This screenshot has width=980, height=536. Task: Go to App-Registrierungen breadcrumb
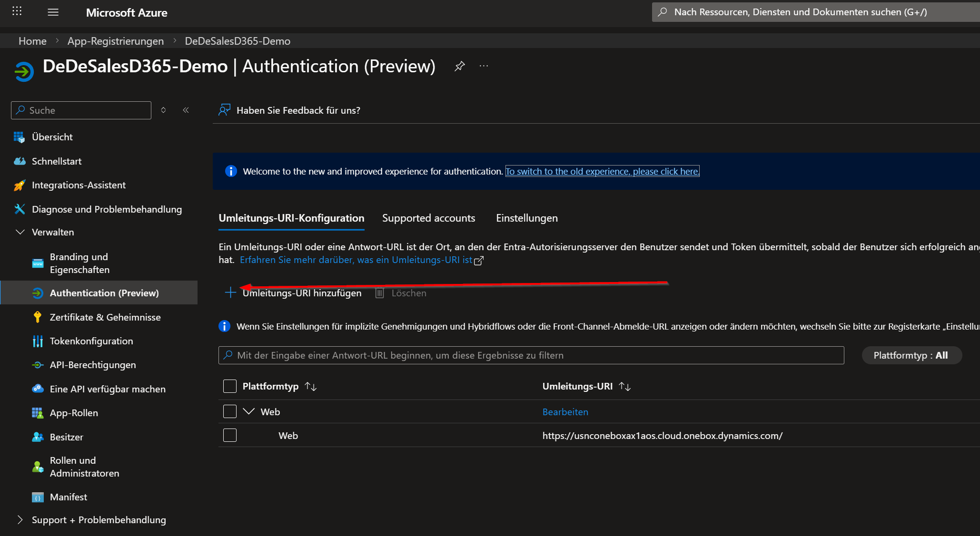(x=116, y=41)
